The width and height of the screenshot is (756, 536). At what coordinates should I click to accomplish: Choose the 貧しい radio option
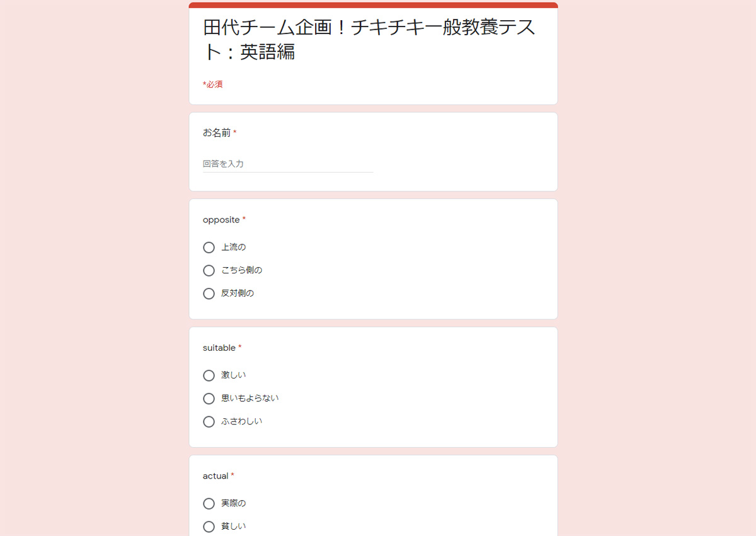[209, 527]
